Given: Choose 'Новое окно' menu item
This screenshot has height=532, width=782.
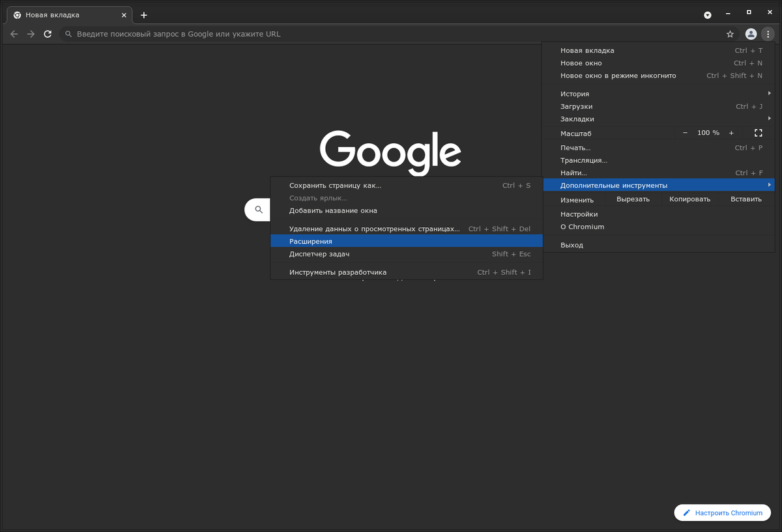Looking at the screenshot, I should click(658, 63).
